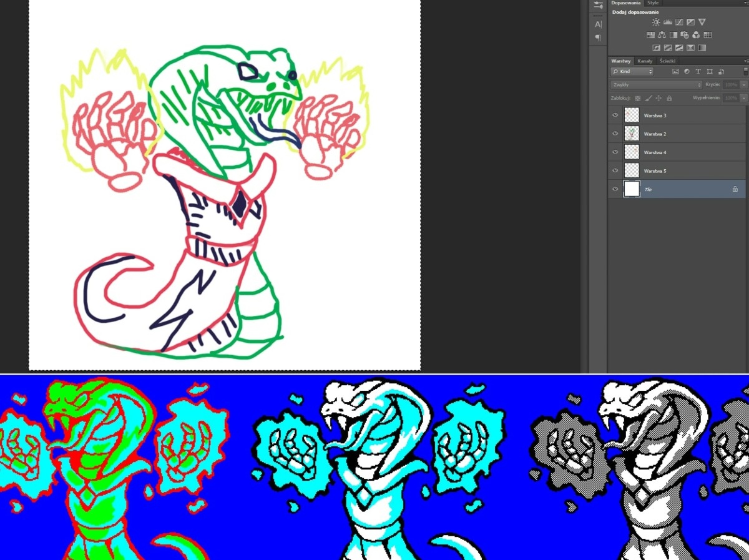This screenshot has height=560, width=749.
Task: Select the Warstwa 5 layer thumbnail
Action: pyautogui.click(x=632, y=170)
